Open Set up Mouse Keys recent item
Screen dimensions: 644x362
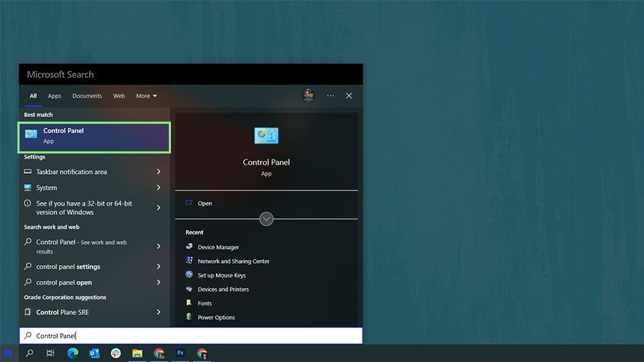tap(222, 275)
